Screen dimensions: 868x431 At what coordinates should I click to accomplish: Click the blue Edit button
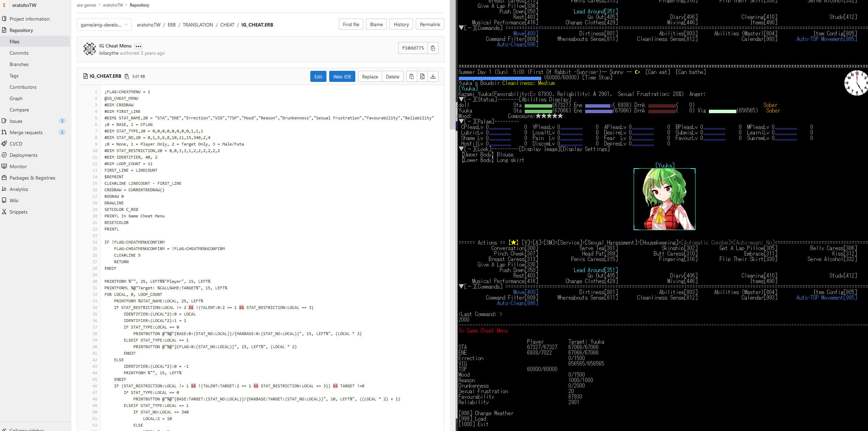318,76
